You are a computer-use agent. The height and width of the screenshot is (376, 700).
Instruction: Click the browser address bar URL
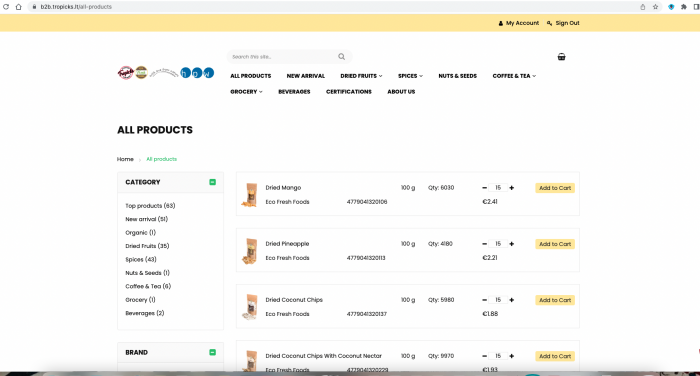click(76, 7)
